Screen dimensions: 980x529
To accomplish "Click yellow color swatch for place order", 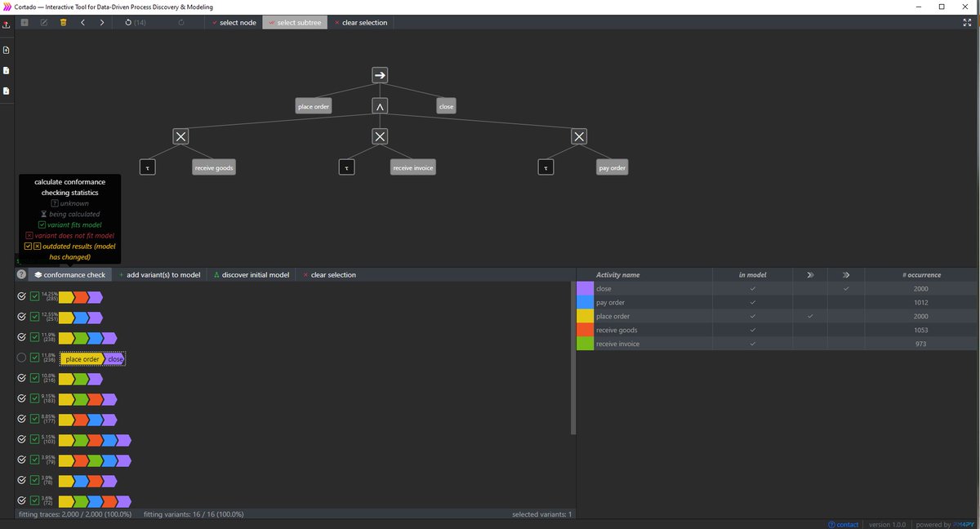I will tap(585, 316).
